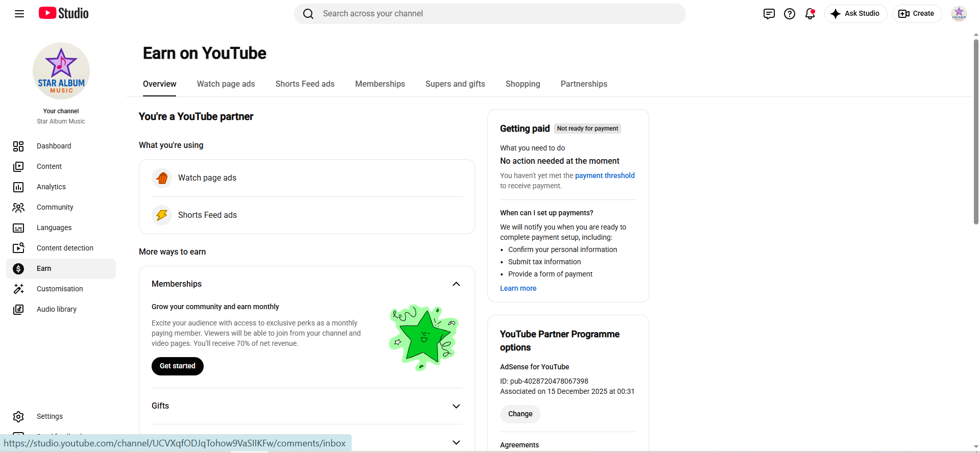This screenshot has width=980, height=453.
Task: Switch to the Shorts Feed ads tab
Action: point(305,84)
